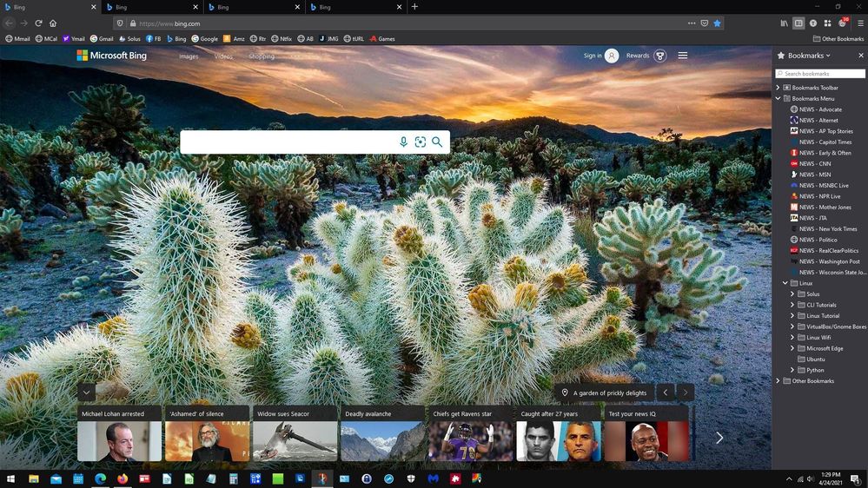Click the Sign in avatar on Bing

click(x=612, y=56)
